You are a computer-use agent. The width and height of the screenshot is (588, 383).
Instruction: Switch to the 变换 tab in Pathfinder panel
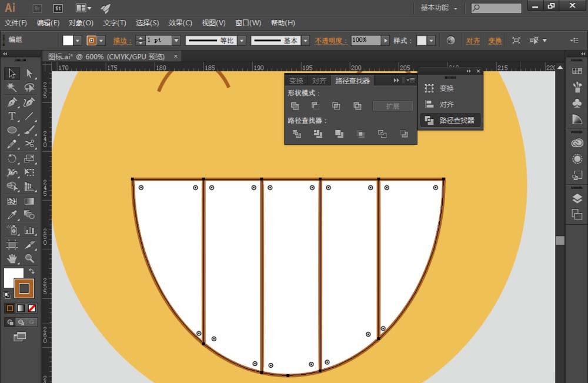click(x=296, y=81)
